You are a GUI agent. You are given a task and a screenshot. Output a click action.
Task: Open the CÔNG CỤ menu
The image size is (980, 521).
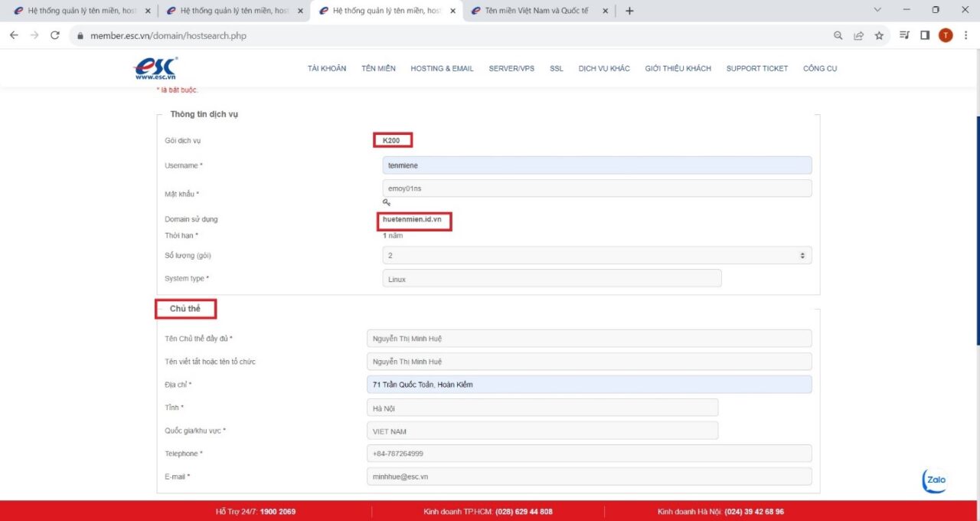[x=820, y=69]
